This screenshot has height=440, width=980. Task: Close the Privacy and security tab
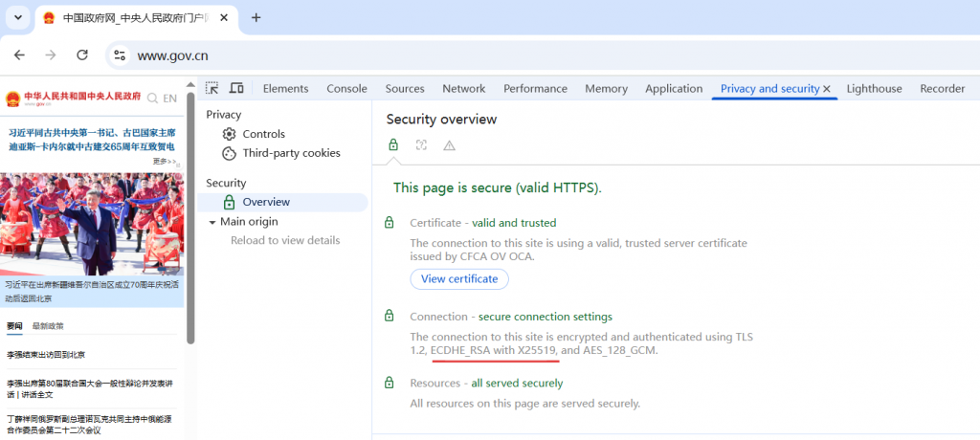point(827,89)
